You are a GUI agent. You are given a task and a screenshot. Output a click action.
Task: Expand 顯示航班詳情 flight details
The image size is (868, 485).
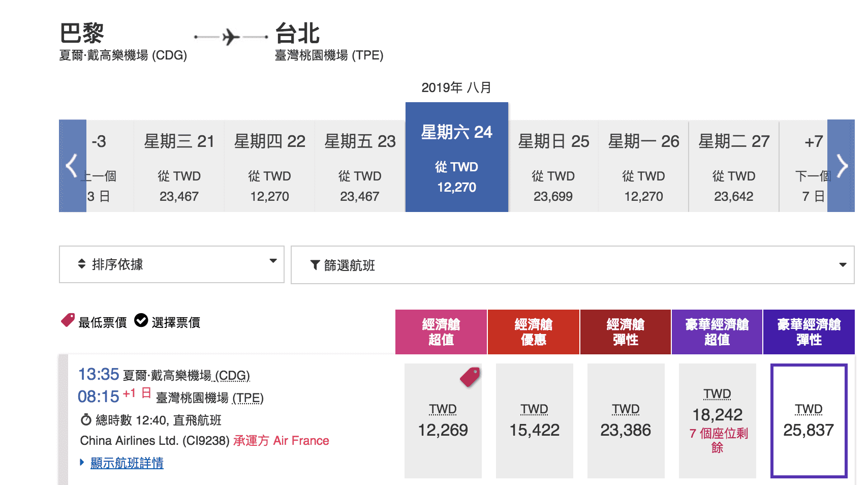127,463
